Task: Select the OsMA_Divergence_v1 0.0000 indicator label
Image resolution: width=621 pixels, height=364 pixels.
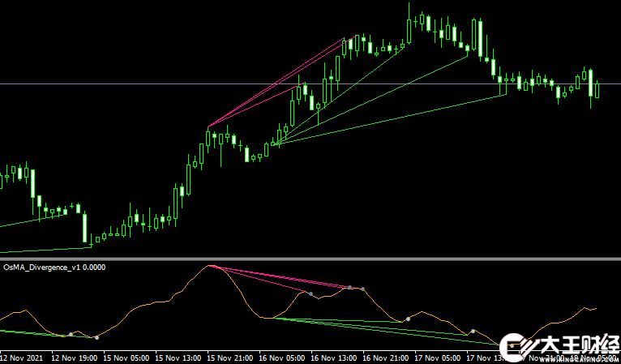Action: pos(54,268)
